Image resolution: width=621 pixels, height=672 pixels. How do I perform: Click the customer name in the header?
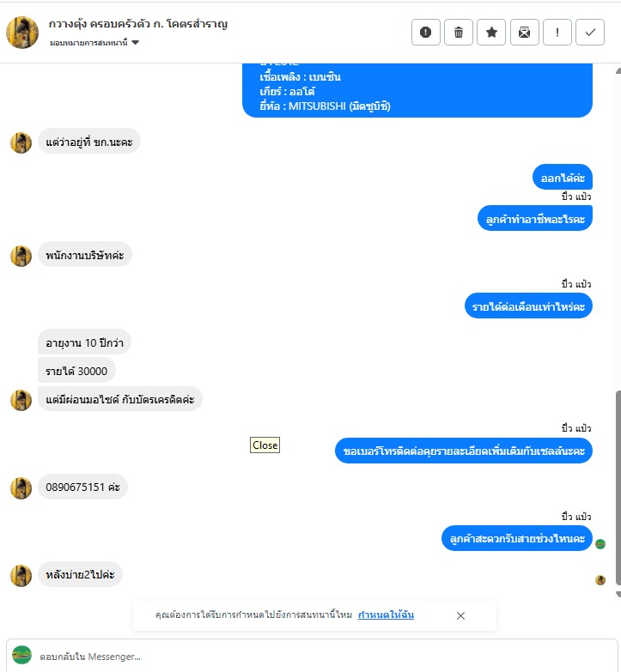point(138,23)
